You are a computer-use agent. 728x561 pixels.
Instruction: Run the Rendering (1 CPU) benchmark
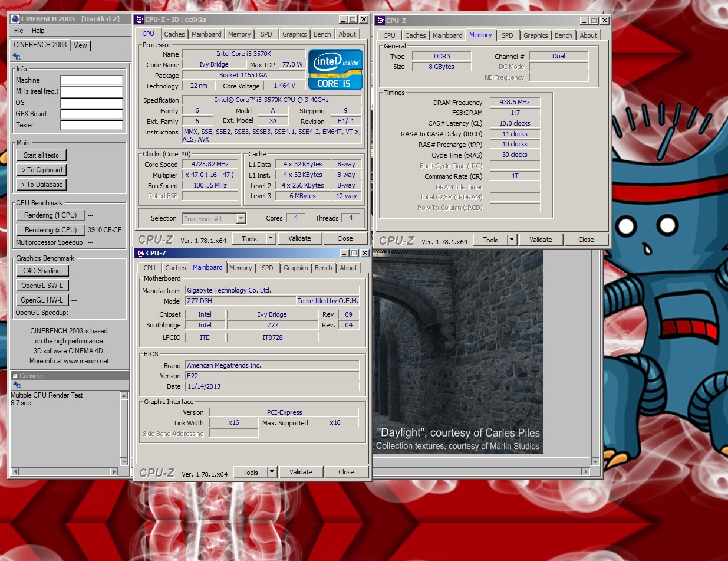(51, 215)
